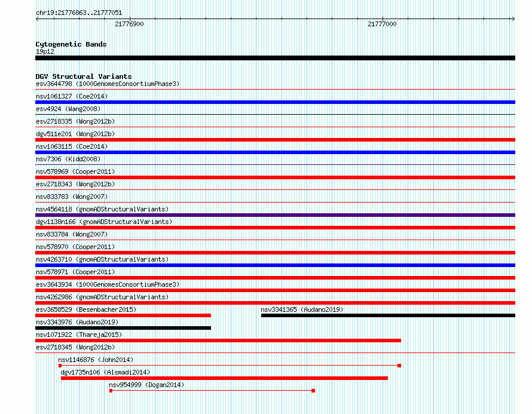Screen dimensions: 532x414
Task: Click the red bar for esv3643934
Action: coord(275,290)
